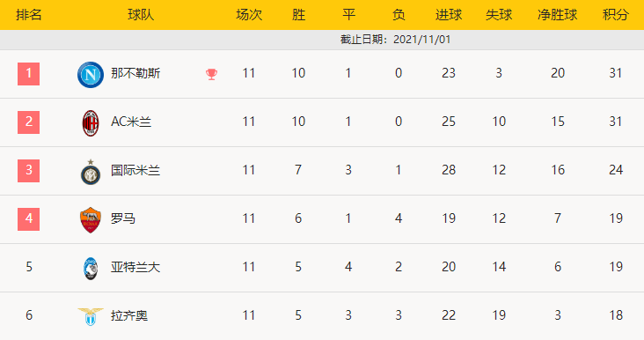Open the 亚特兰大 team page link
This screenshot has height=340, width=644.
(135, 267)
